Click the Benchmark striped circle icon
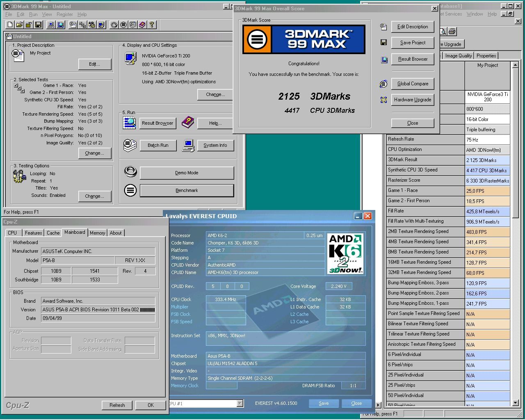Image resolution: width=525 pixels, height=420 pixels. click(x=130, y=190)
